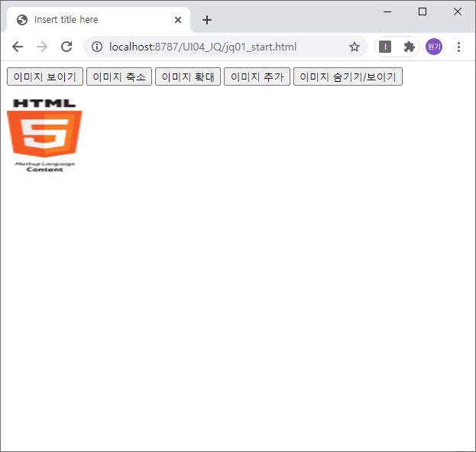The width and height of the screenshot is (476, 452).
Task: Click the '이미지 확대' button
Action: pyautogui.click(x=188, y=76)
